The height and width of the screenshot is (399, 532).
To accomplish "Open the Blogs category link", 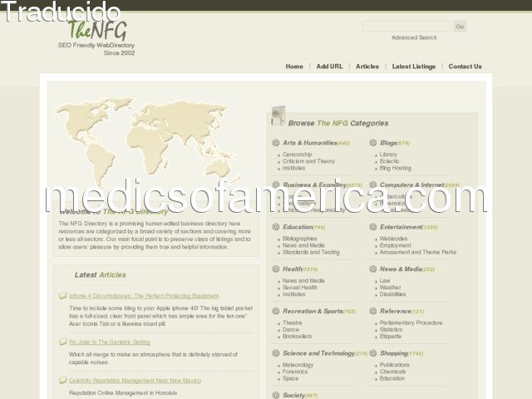I will [388, 143].
